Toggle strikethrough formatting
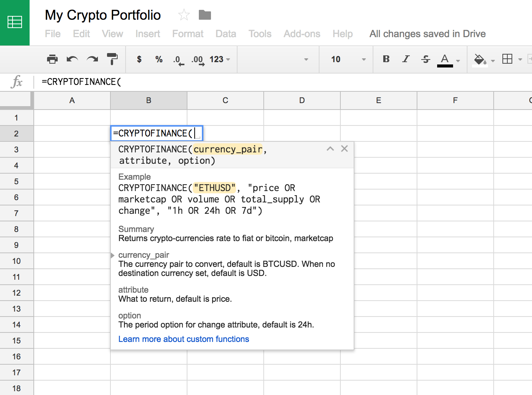Screen dimensions: 532x395 425,59
